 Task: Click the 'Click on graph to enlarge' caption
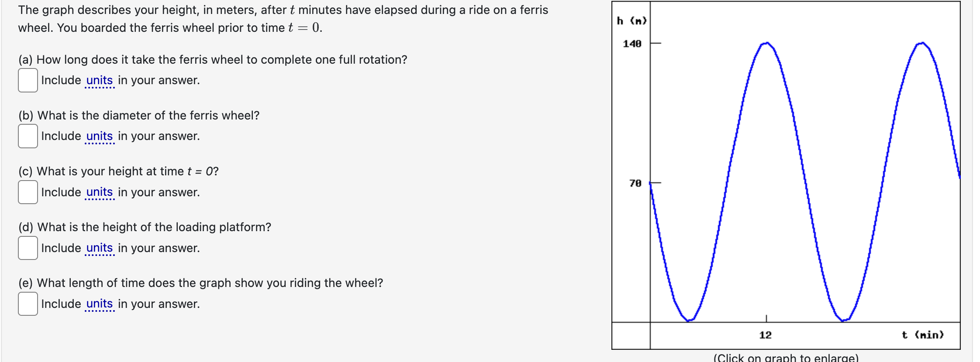pyautogui.click(x=786, y=358)
